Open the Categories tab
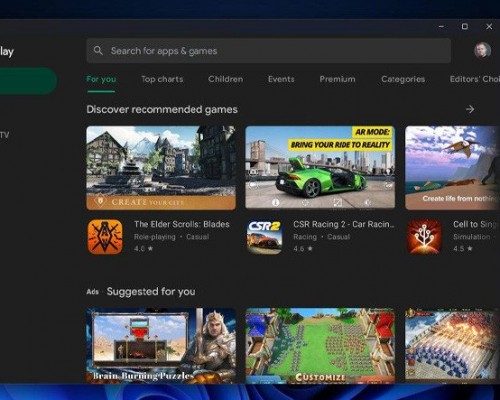The width and height of the screenshot is (500, 400). click(x=403, y=79)
